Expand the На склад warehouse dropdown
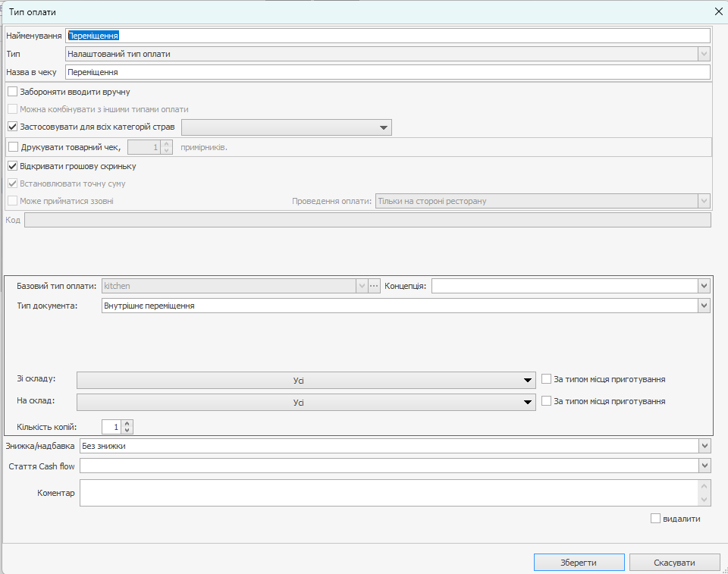 point(528,403)
